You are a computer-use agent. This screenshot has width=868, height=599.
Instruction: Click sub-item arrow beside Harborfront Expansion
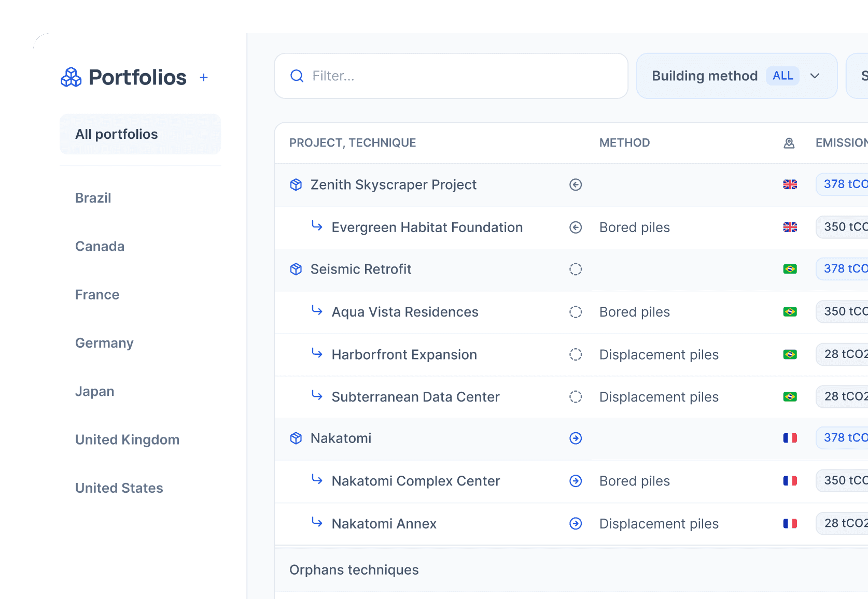pos(317,352)
